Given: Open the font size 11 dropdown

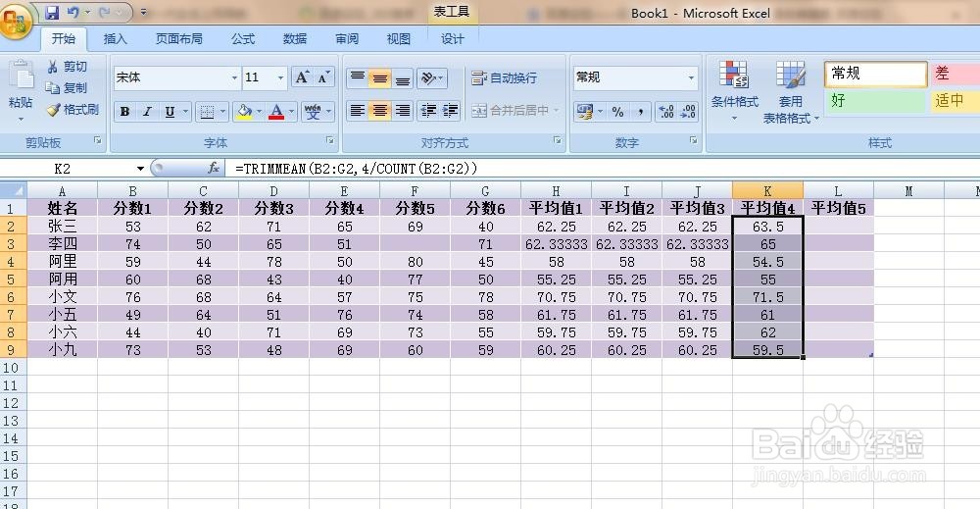Looking at the screenshot, I should pyautogui.click(x=280, y=77).
